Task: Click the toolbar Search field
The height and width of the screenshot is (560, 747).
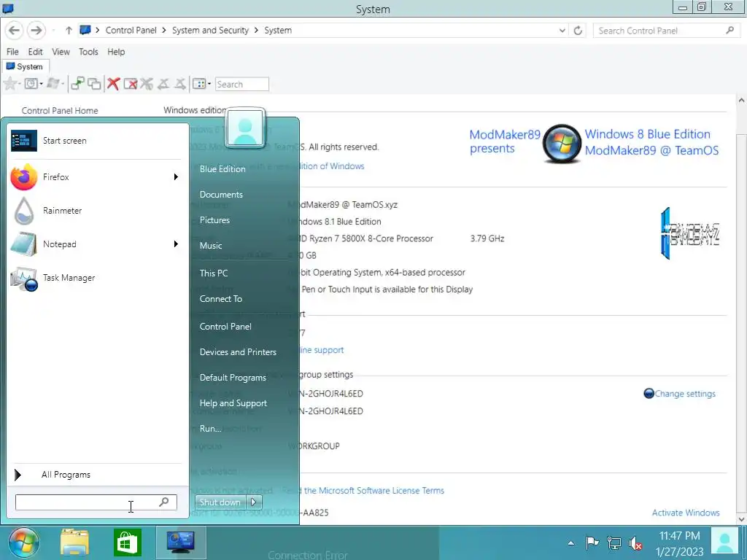Action: pos(241,85)
